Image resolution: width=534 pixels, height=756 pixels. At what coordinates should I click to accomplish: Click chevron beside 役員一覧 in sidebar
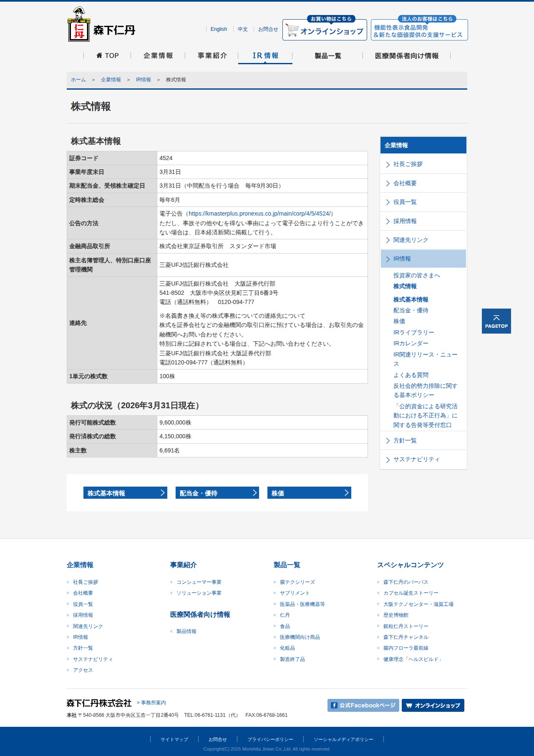click(388, 202)
